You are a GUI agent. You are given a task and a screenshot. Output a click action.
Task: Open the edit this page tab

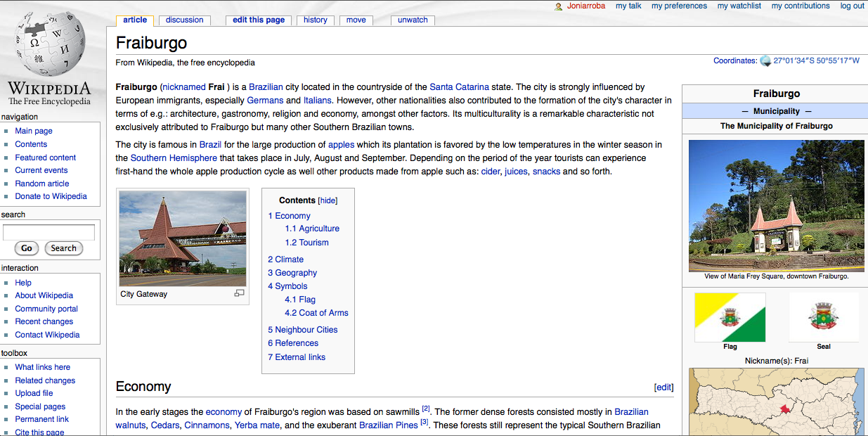(x=259, y=20)
